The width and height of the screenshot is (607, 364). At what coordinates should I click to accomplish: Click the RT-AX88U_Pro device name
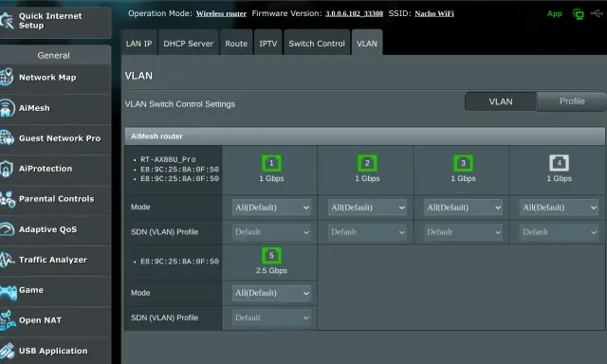(x=168, y=159)
